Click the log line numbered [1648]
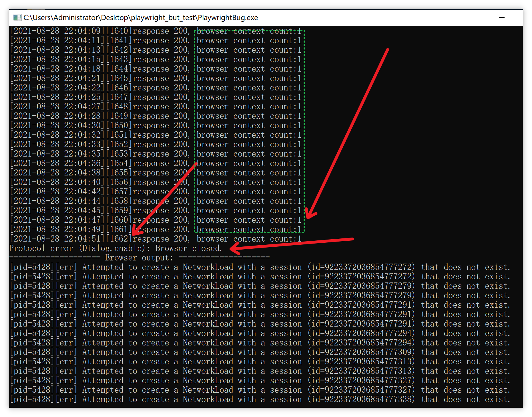Viewport: 532px width, 417px height. [x=156, y=106]
